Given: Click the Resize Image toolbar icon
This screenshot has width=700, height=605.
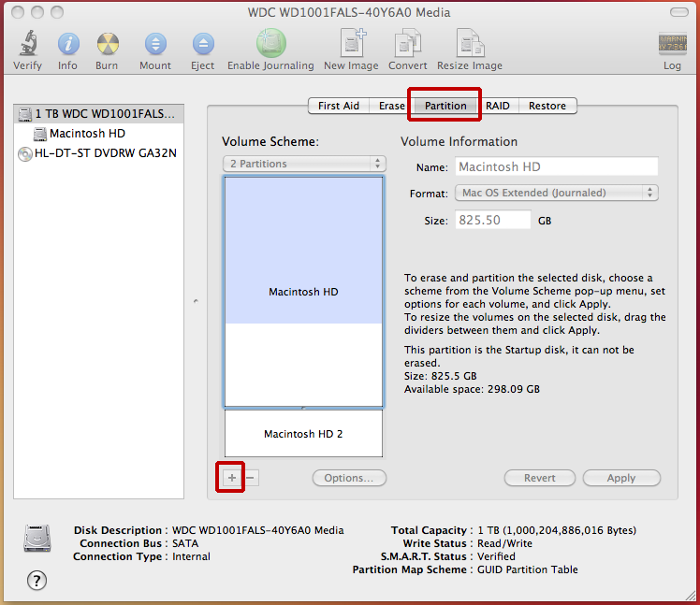Looking at the screenshot, I should click(x=470, y=43).
